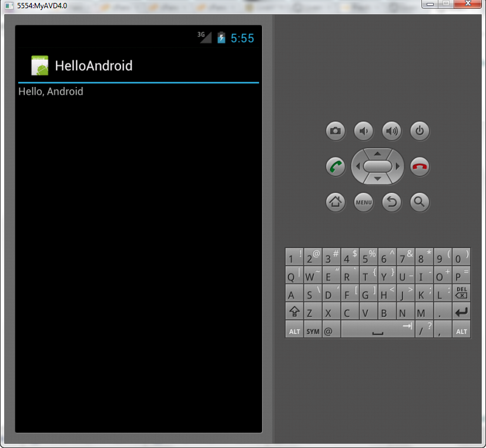Click the number 1 key
Viewport: 486px width, 448px height.
click(x=294, y=256)
